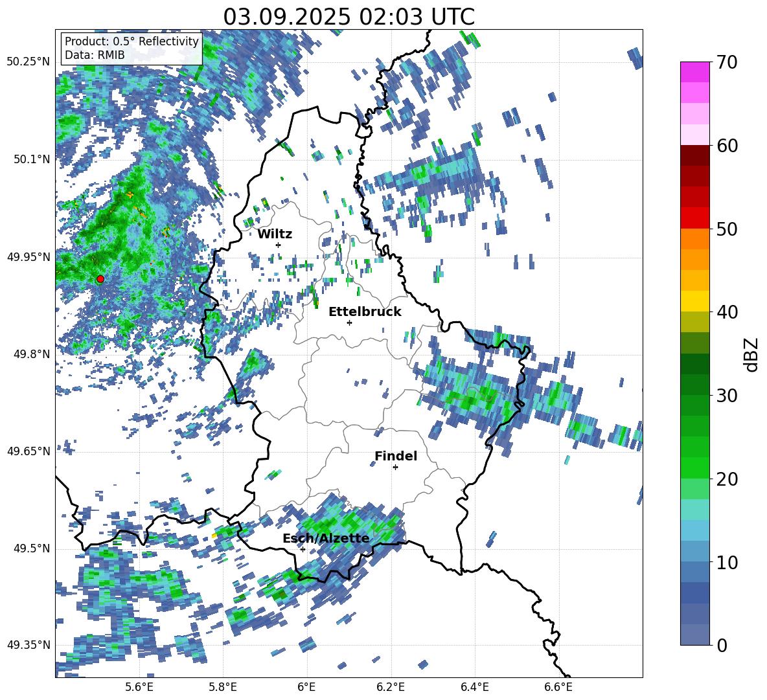Image resolution: width=767 pixels, height=700 pixels.
Task: Click the 6°E longitude label
Action: [306, 687]
